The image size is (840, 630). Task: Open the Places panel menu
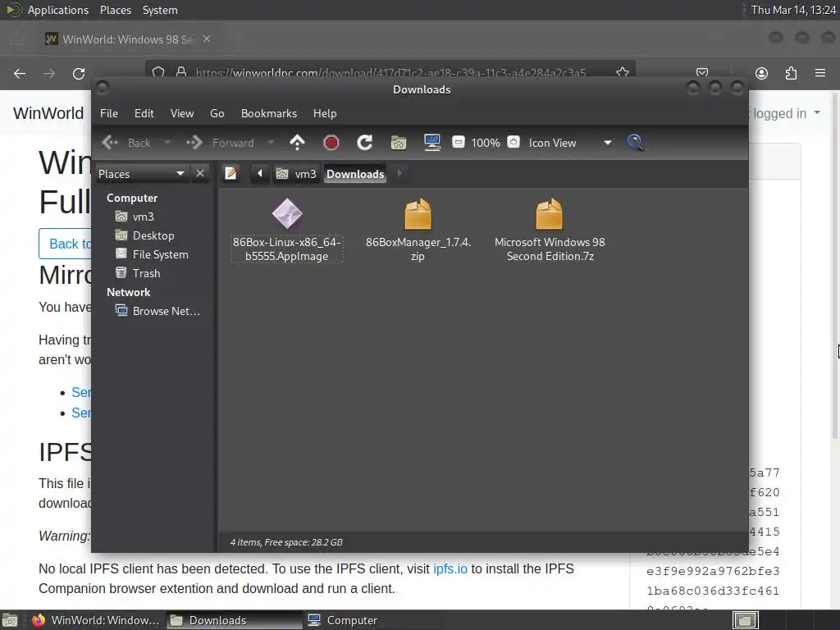pos(116,10)
